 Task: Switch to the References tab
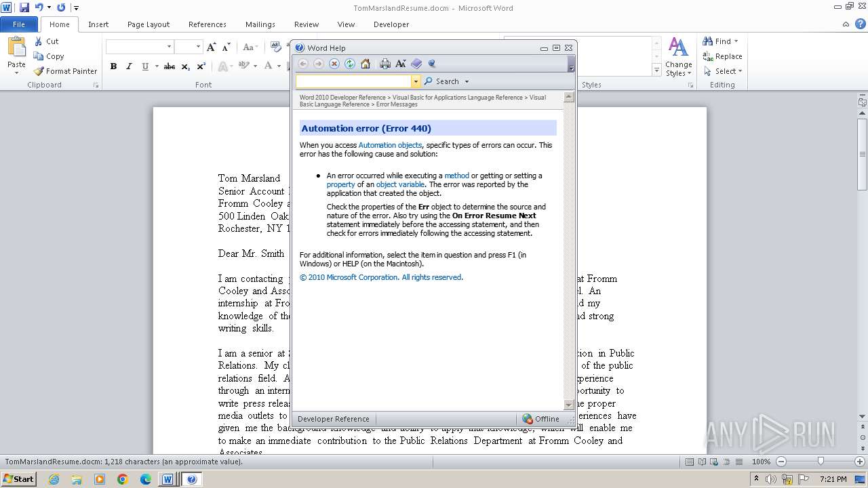click(x=208, y=24)
